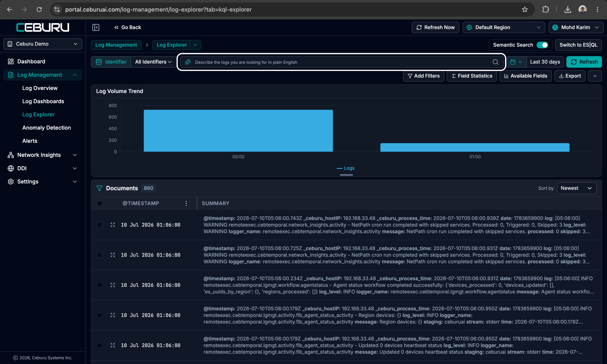Open the browser three-dot menu
Image resolution: width=607 pixels, height=364 pixels.
[598, 9]
